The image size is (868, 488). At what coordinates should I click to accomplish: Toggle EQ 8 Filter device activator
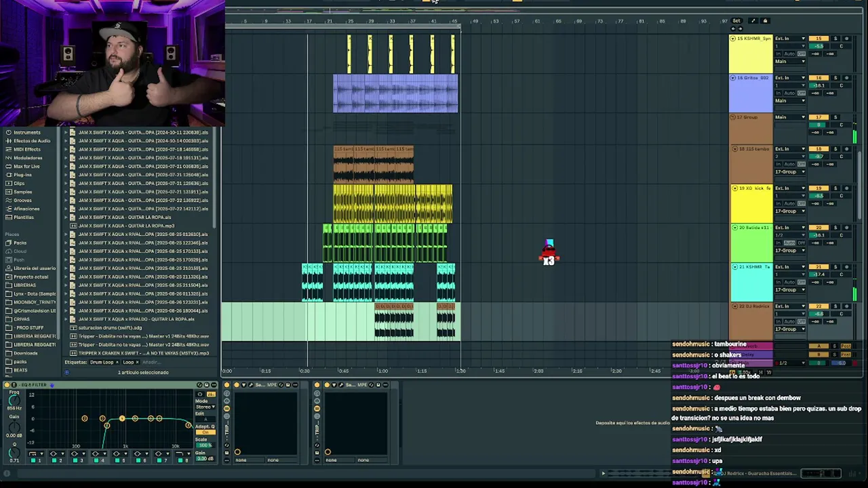click(7, 385)
